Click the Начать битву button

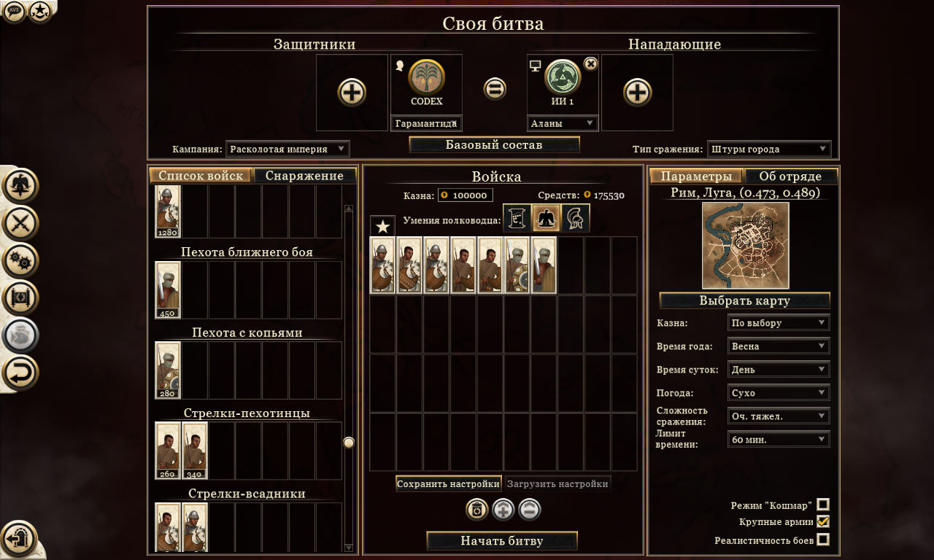502,541
